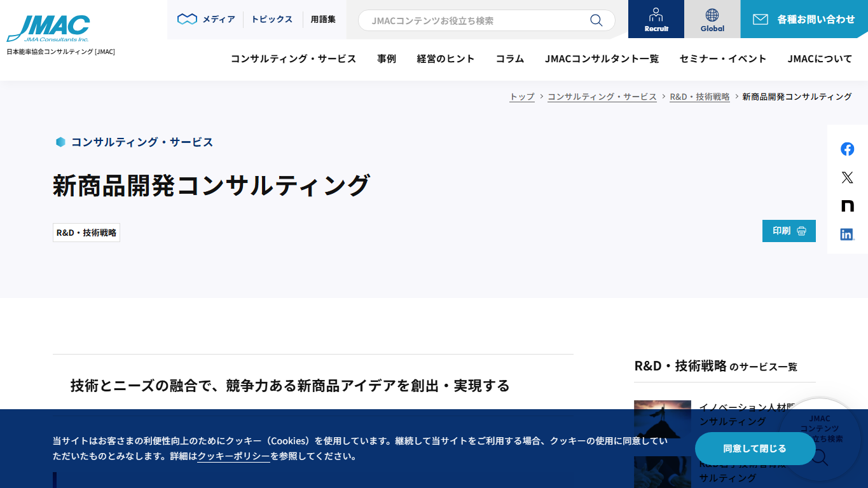Click the R&D・技術戦略 tag

coord(86,233)
